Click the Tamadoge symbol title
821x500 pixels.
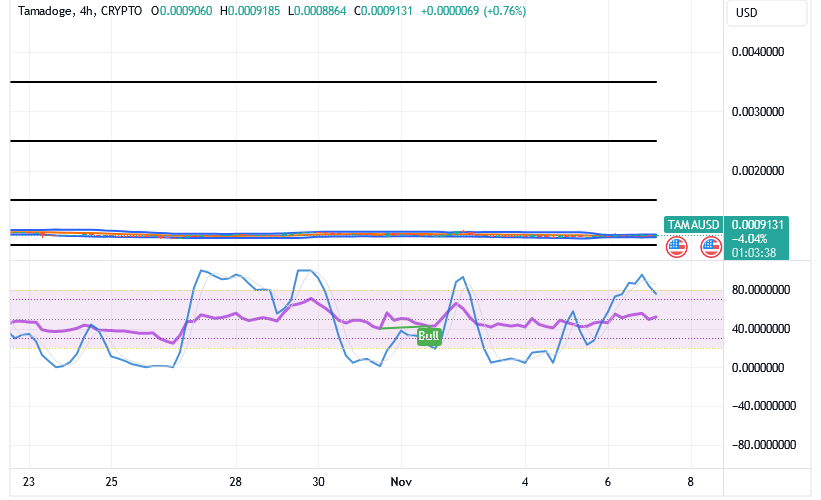(45, 11)
